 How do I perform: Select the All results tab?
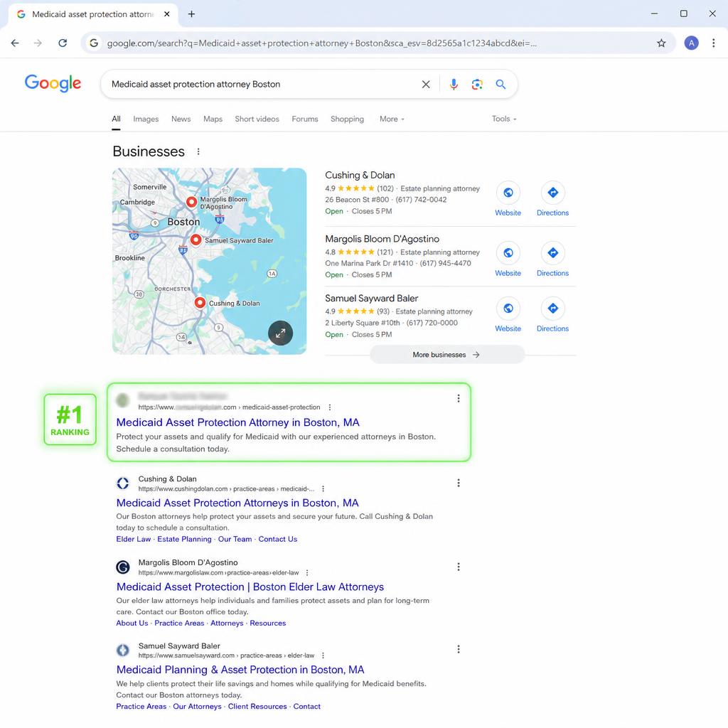point(116,119)
